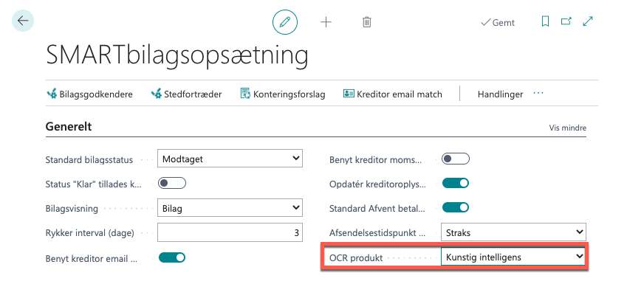Open OCR produkt dropdown
Screen dimensions: 644x284
click(513, 257)
